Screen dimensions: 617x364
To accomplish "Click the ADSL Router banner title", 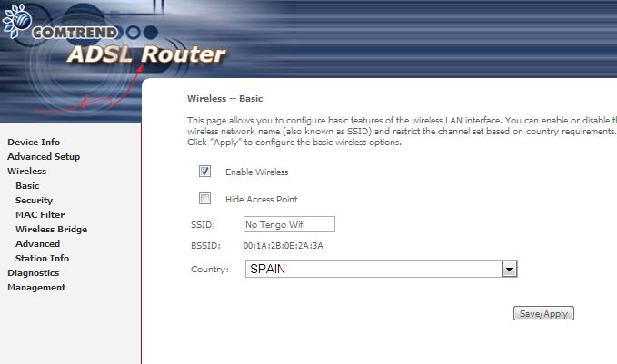I will (146, 54).
